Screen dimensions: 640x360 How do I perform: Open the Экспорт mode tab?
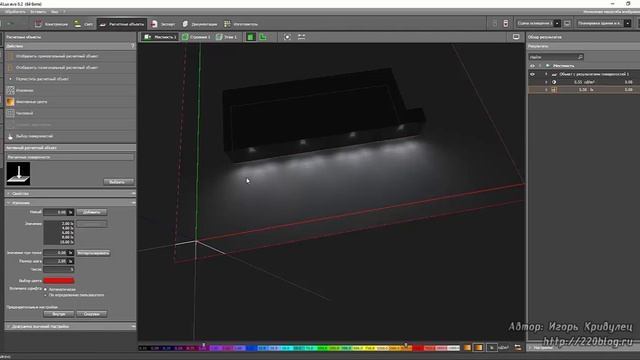click(163, 24)
